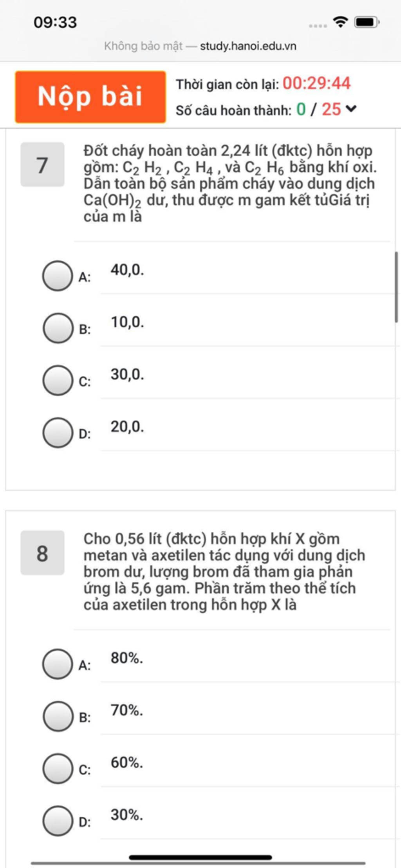Click the question 7 number badge
Image resolution: width=401 pixels, height=868 pixels.
pyautogui.click(x=42, y=164)
